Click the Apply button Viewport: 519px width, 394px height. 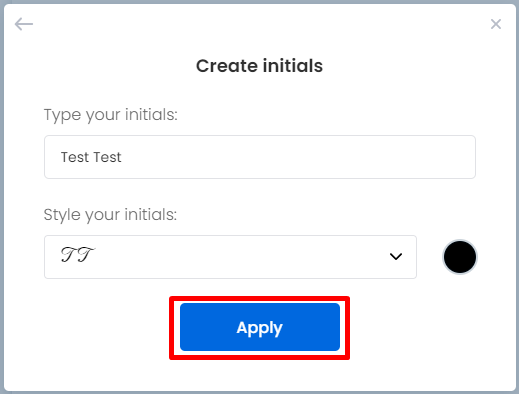click(260, 327)
